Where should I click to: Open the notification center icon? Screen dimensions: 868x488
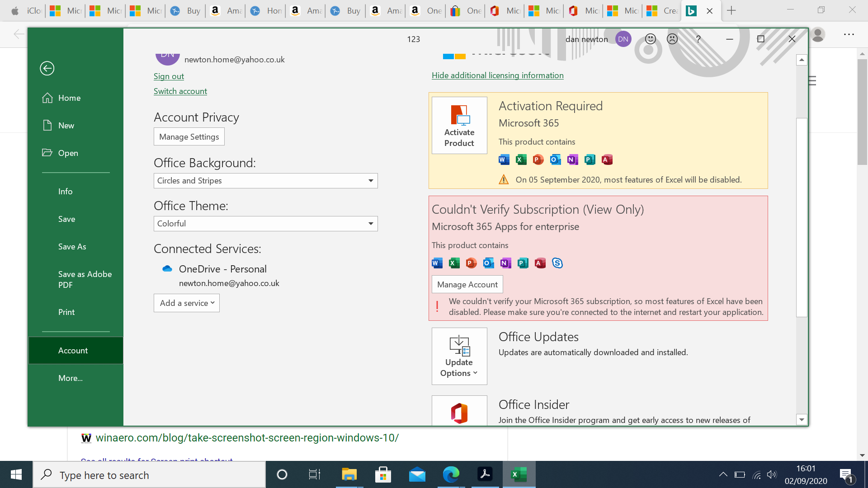pyautogui.click(x=846, y=475)
